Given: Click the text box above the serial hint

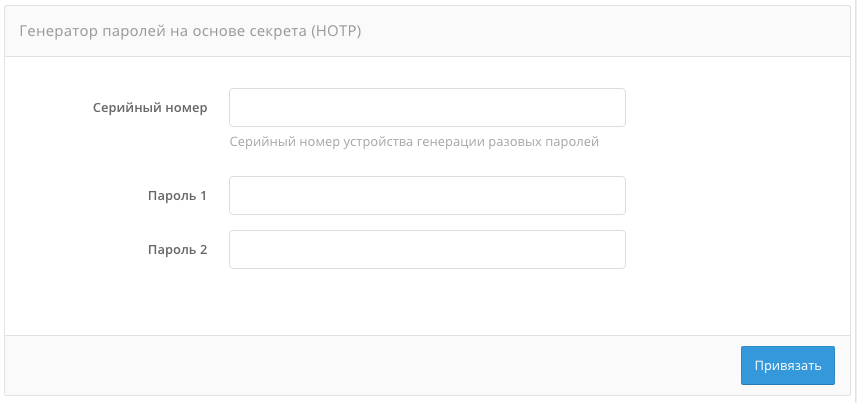Looking at the screenshot, I should pos(427,108).
